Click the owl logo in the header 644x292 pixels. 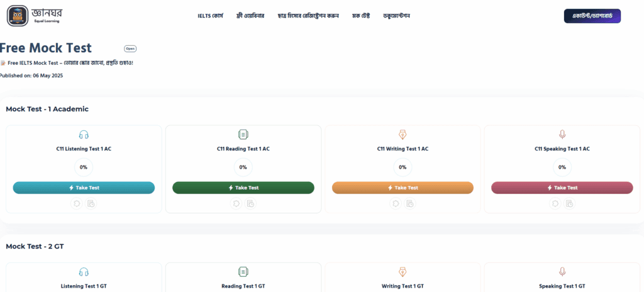click(18, 16)
